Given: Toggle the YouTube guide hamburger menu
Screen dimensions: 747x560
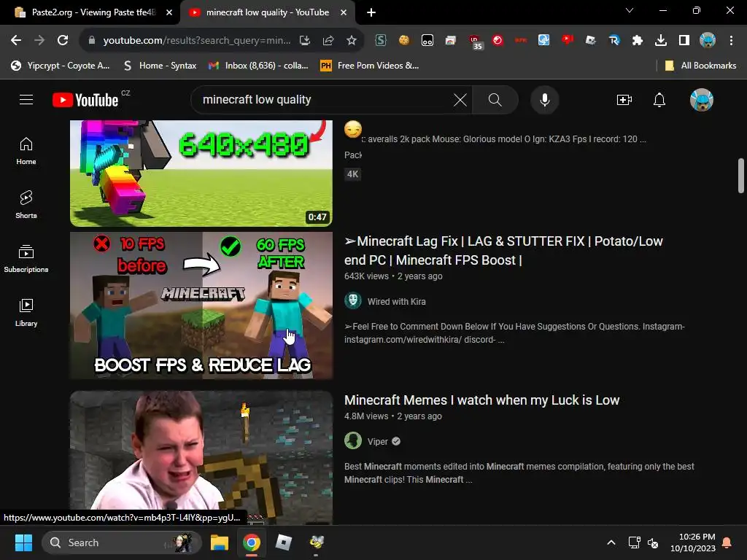Looking at the screenshot, I should click(26, 99).
